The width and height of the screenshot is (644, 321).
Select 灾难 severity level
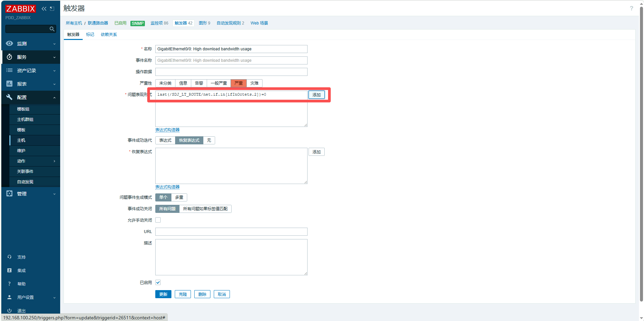pyautogui.click(x=254, y=83)
